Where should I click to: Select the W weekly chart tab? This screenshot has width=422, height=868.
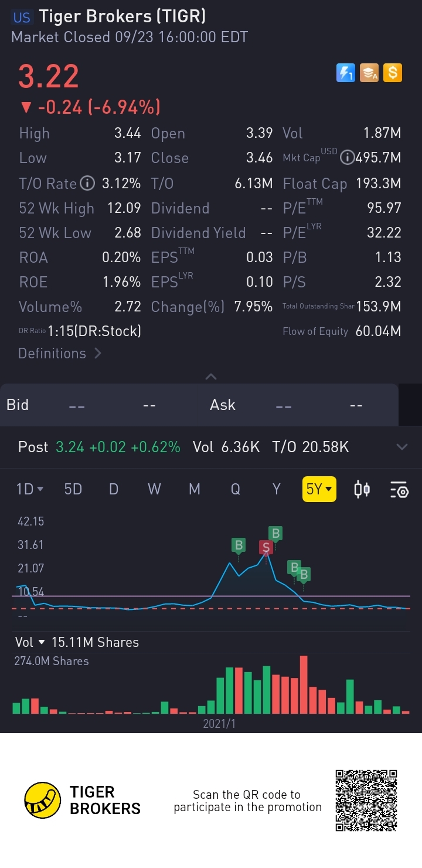(154, 489)
